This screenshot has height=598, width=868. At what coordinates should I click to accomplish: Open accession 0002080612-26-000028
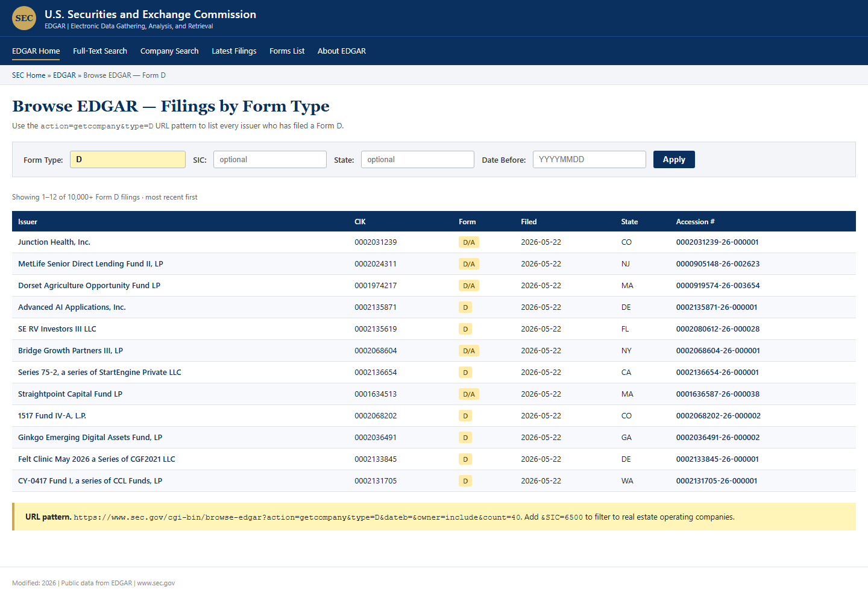[718, 329]
